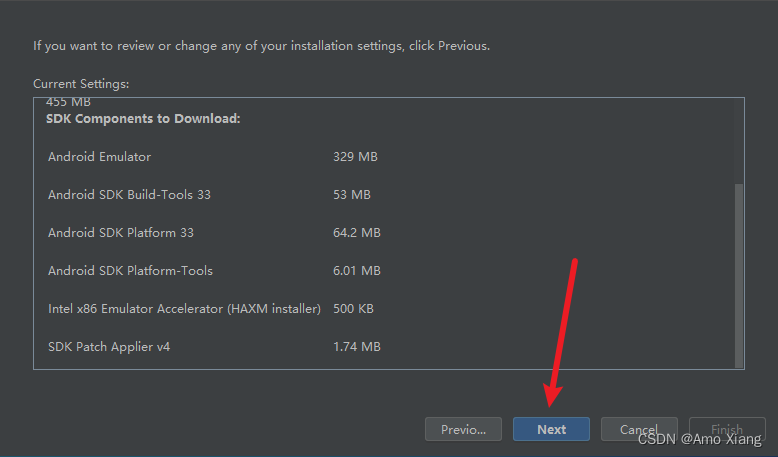This screenshot has height=457, width=778.
Task: Go back with the Previous button
Action: coord(463,429)
